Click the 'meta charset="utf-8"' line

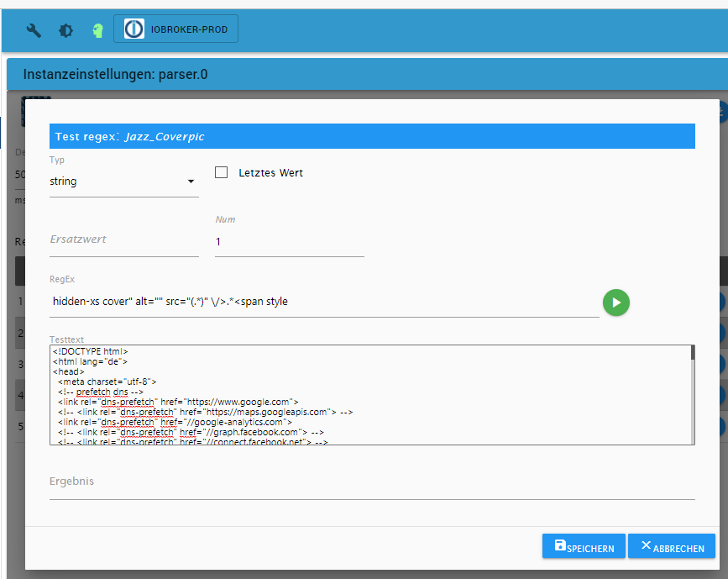click(x=107, y=382)
